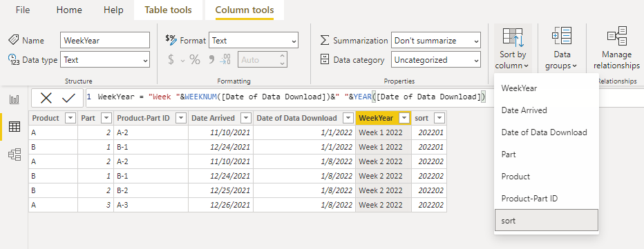644x249 pixels.
Task: Choose WeekYear in the sort-by list
Action: coord(547,88)
